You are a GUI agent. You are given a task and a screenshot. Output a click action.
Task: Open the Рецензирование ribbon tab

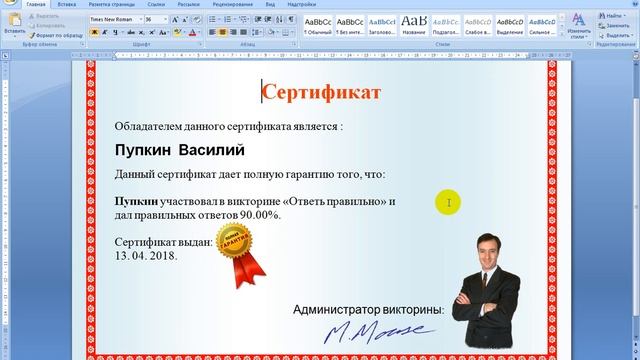tap(232, 4)
